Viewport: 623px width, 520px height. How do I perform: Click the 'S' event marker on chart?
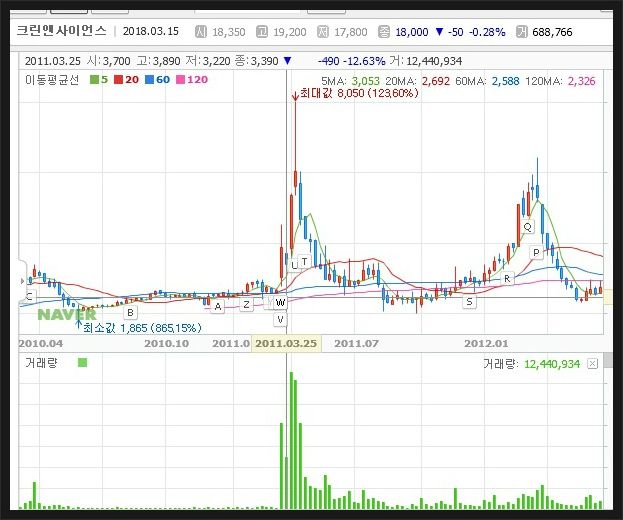[469, 302]
